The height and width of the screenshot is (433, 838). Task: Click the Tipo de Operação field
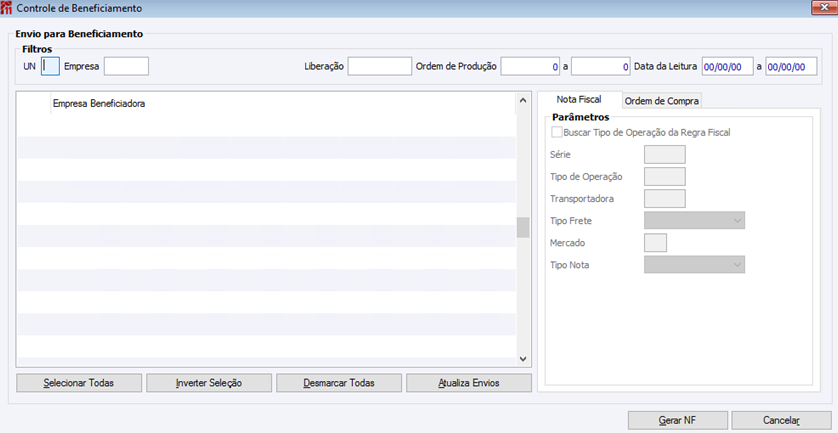[x=665, y=176]
